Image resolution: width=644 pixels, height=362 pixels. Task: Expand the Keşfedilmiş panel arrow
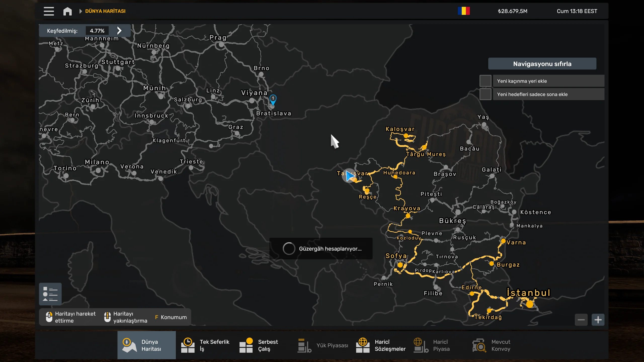point(119,31)
